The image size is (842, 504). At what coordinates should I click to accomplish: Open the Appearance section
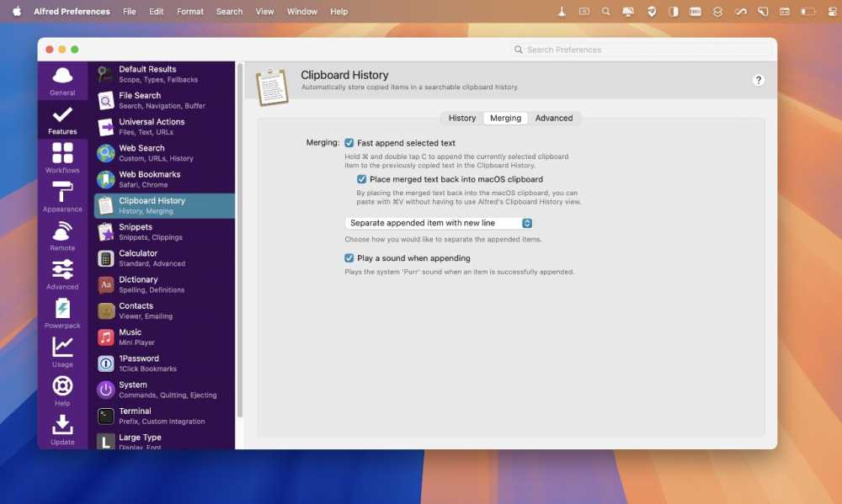(x=62, y=197)
